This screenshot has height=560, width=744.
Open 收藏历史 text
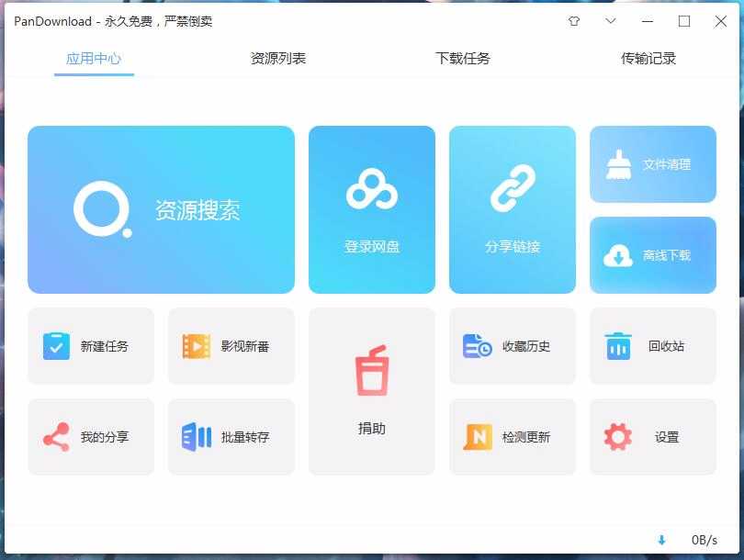[x=526, y=346]
